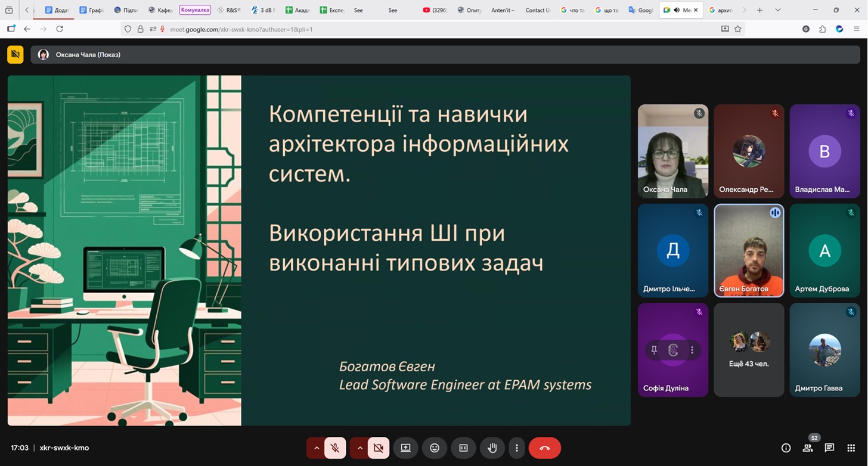The image size is (868, 466).
Task: Expand audio settings arrow beside microphone
Action: click(317, 448)
